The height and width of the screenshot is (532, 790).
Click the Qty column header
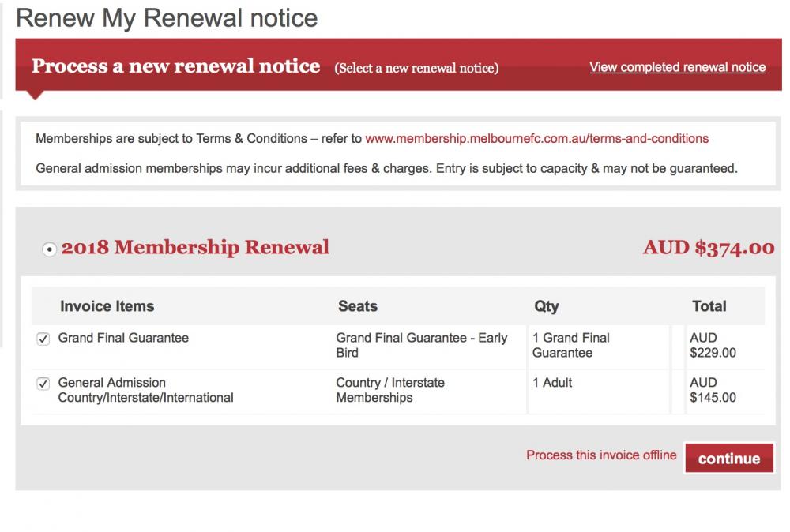pos(546,306)
